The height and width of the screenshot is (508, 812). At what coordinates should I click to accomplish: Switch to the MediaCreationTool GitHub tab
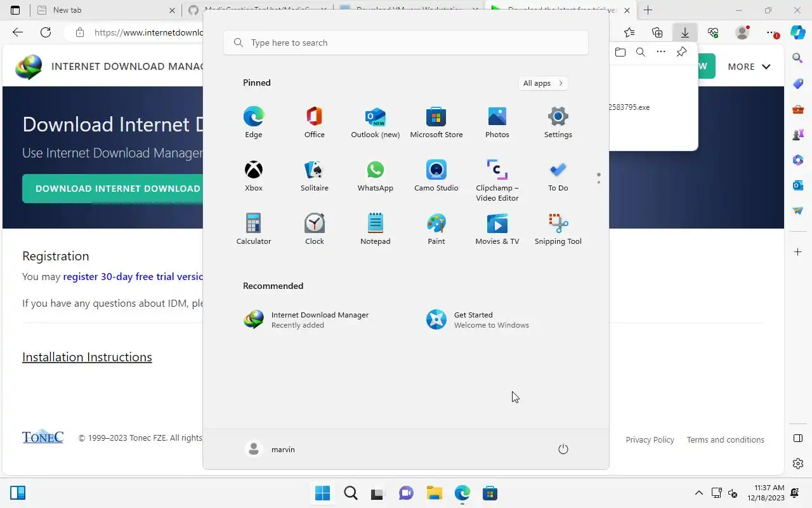coord(257,10)
